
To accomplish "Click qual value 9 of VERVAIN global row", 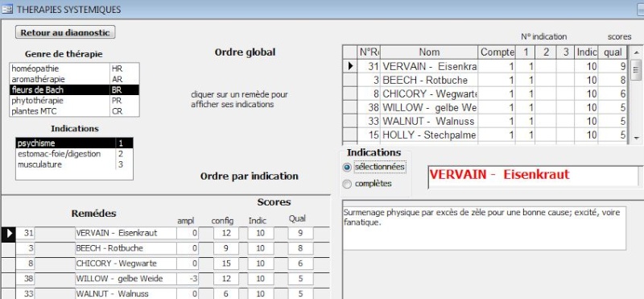I will [x=613, y=66].
